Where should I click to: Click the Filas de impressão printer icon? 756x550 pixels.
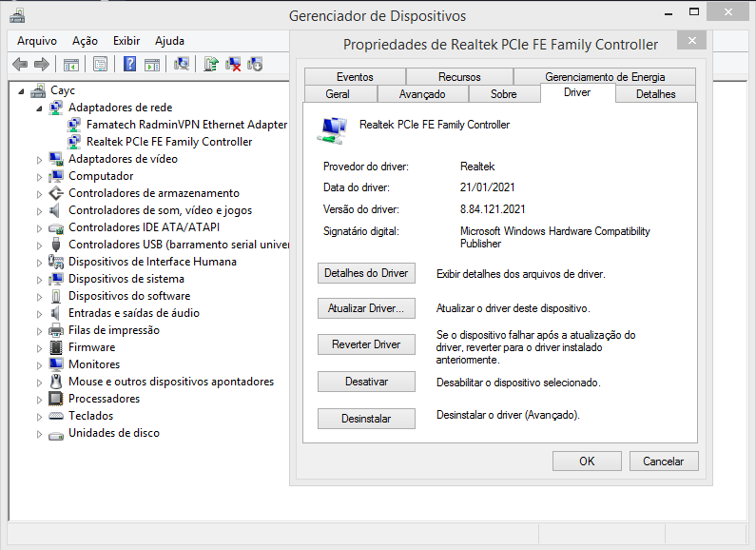pyautogui.click(x=56, y=330)
